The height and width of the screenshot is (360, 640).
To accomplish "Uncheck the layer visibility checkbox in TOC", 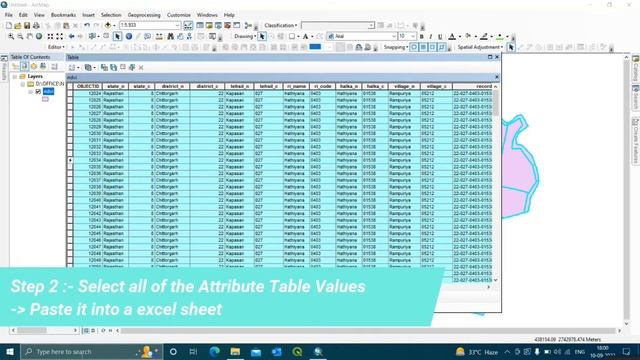I will point(38,91).
